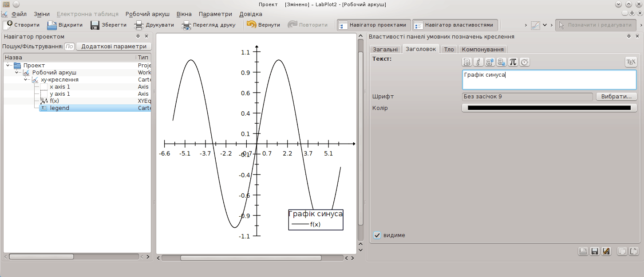
Task: Open the plot type dropdown arrow in toolbar
Action: (x=545, y=25)
